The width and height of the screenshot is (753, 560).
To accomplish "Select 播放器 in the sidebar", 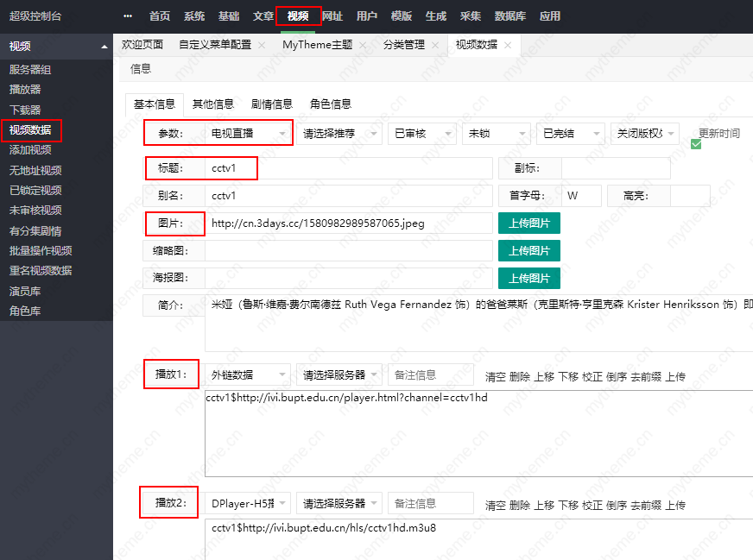I will click(25, 89).
